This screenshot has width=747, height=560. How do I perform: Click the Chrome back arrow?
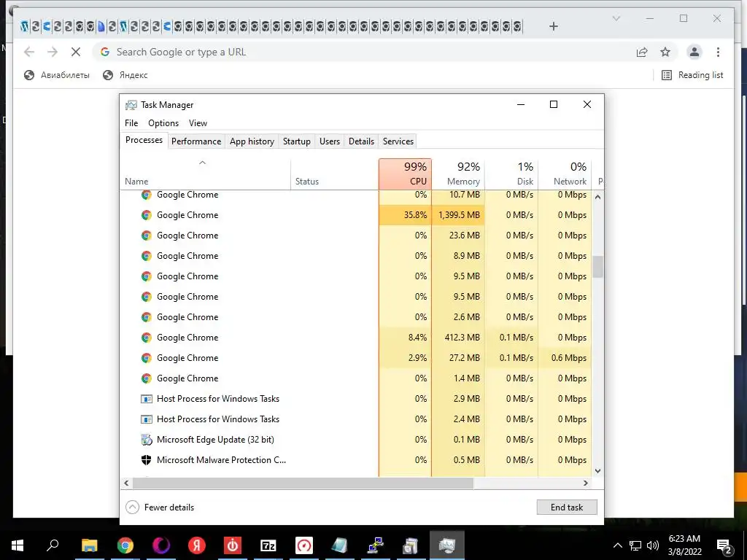pyautogui.click(x=29, y=52)
